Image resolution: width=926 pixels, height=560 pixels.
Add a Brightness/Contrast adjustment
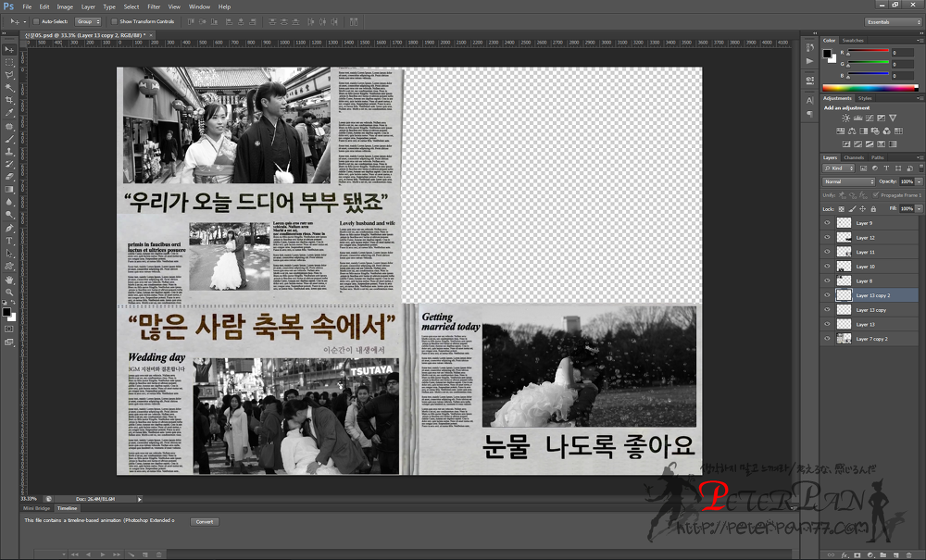click(x=845, y=118)
